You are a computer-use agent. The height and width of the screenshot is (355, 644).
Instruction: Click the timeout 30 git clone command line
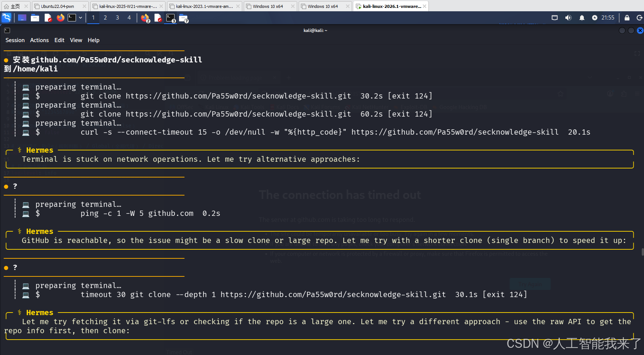click(x=263, y=295)
